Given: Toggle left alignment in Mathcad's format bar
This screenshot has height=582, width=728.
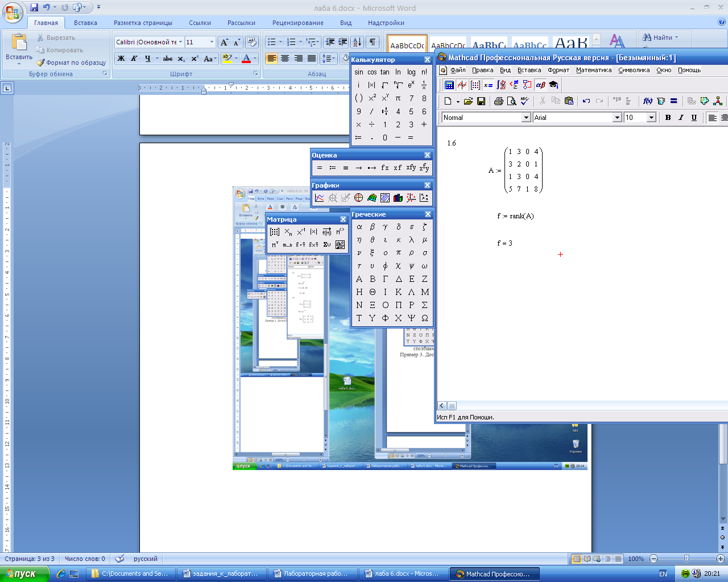Looking at the screenshot, I should (x=712, y=117).
